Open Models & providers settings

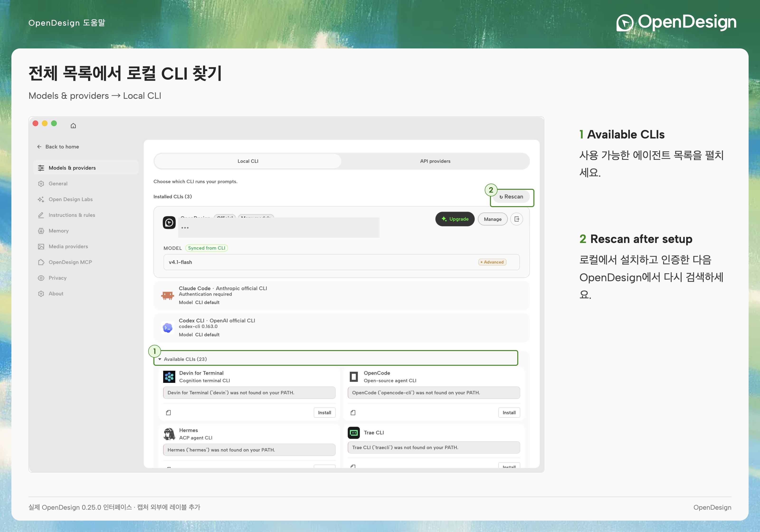(x=86, y=168)
